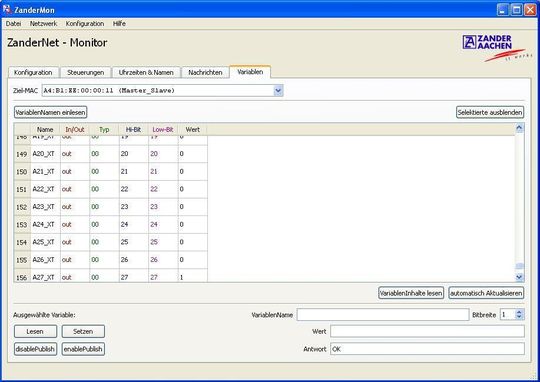Minimize the ZanderMon window
The height and width of the screenshot is (382, 540).
pos(502,10)
